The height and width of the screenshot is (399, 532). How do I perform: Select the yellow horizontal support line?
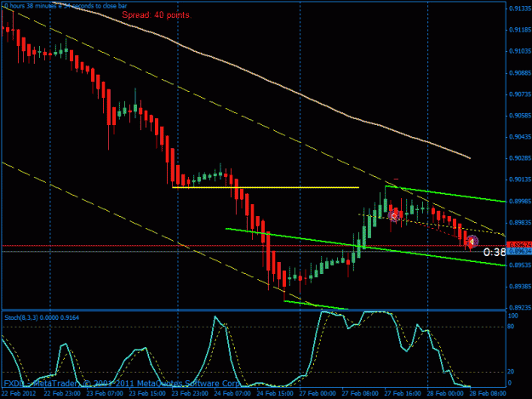pyautogui.click(x=266, y=187)
